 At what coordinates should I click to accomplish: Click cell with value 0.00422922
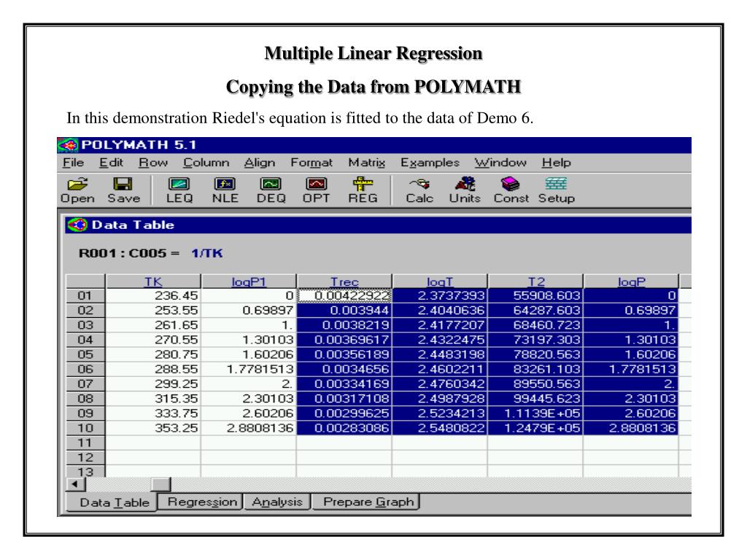point(344,296)
